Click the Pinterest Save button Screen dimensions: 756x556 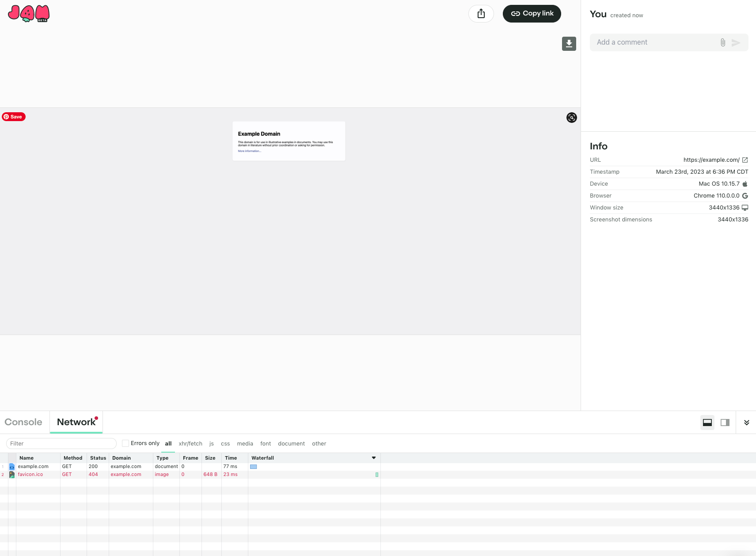14,117
